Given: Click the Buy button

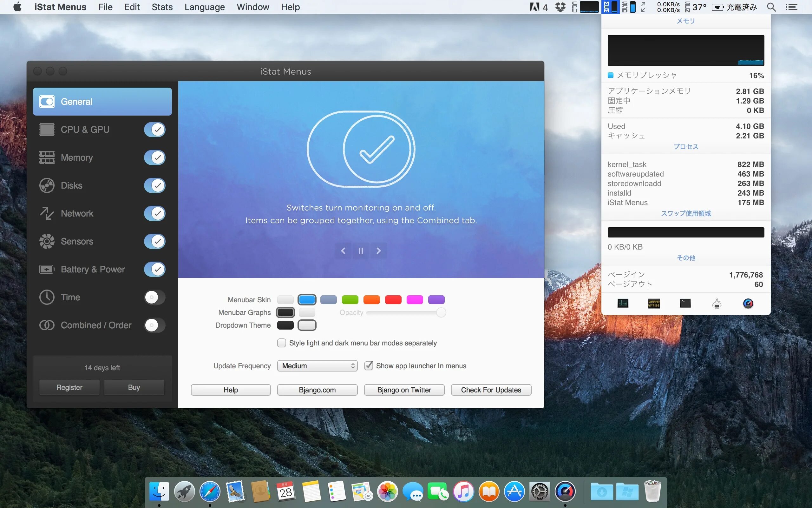Looking at the screenshot, I should (x=134, y=387).
